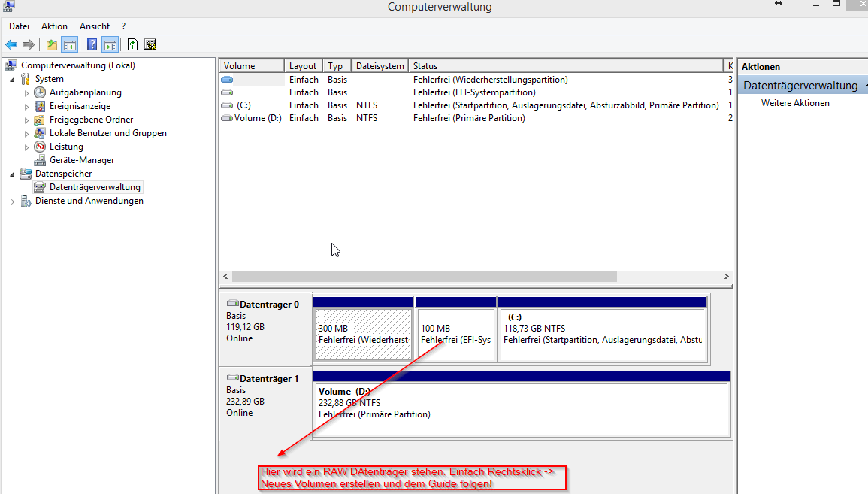Collapse the System tree node
Screen dimensions: 868x494
(x=12, y=80)
